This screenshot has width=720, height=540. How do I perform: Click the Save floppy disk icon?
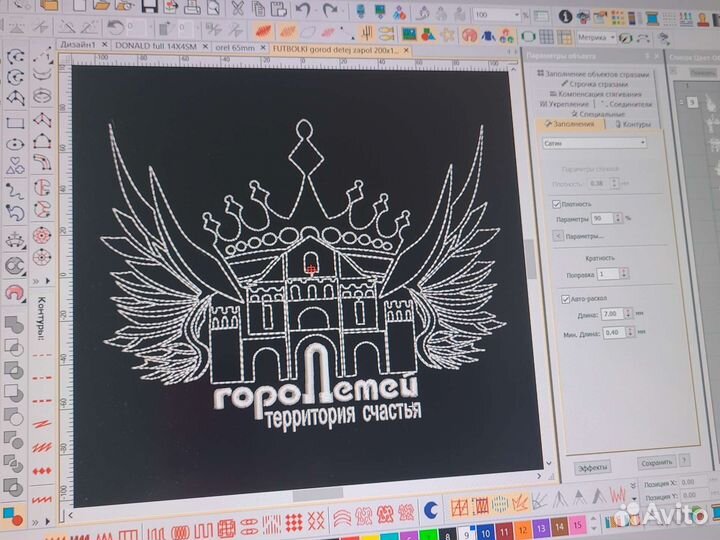click(x=150, y=6)
